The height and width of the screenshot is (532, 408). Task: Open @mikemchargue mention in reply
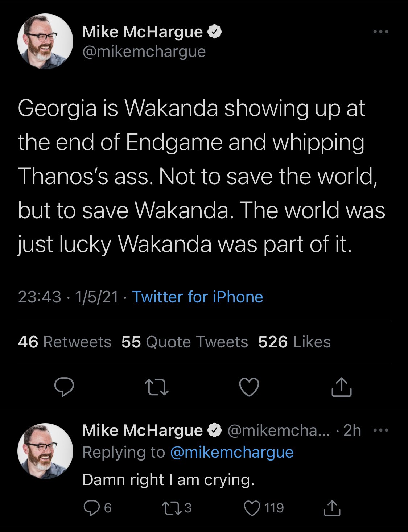point(231,452)
